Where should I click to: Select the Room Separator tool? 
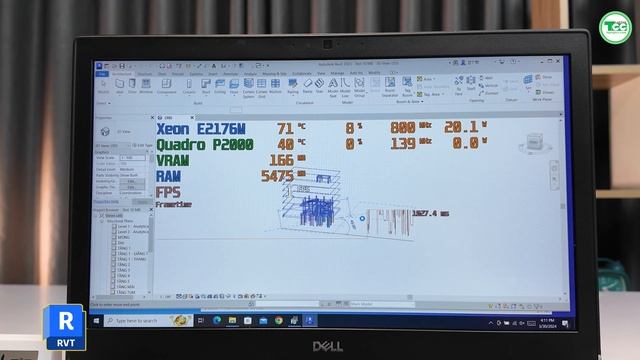(390, 87)
